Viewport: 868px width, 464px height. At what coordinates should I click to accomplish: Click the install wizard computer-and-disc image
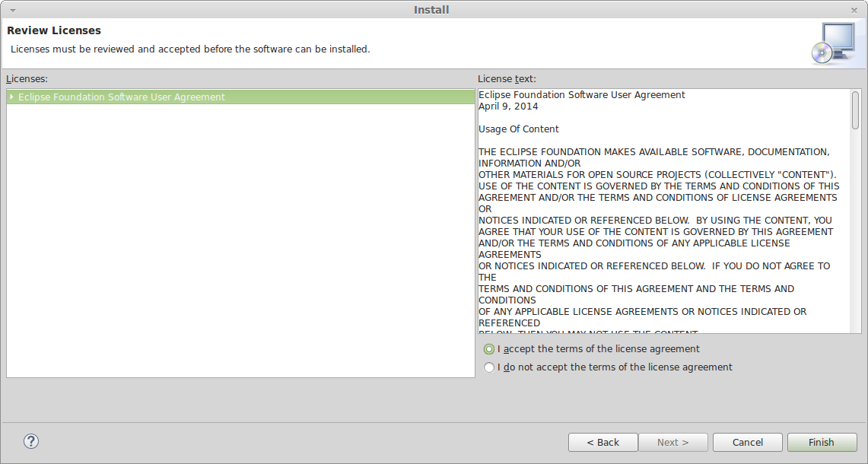(833, 43)
